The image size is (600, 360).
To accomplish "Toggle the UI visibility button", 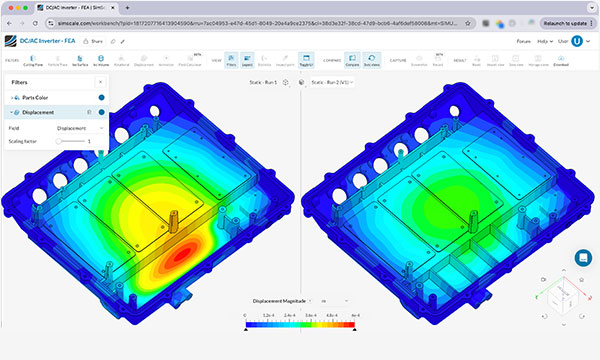I will pos(306,60).
